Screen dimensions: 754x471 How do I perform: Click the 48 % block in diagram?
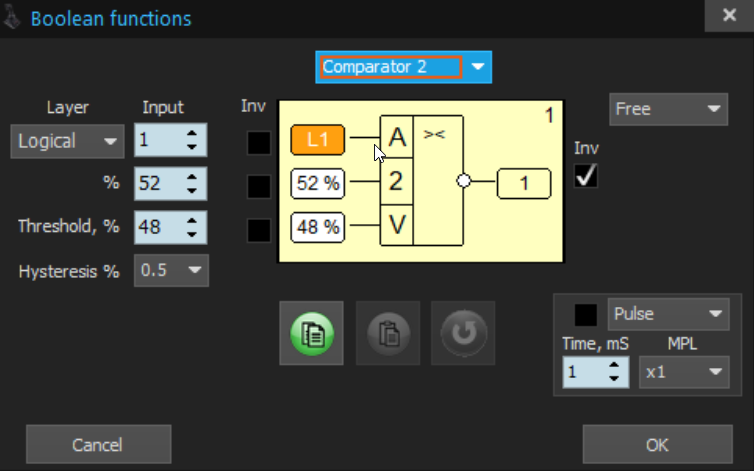tap(317, 227)
